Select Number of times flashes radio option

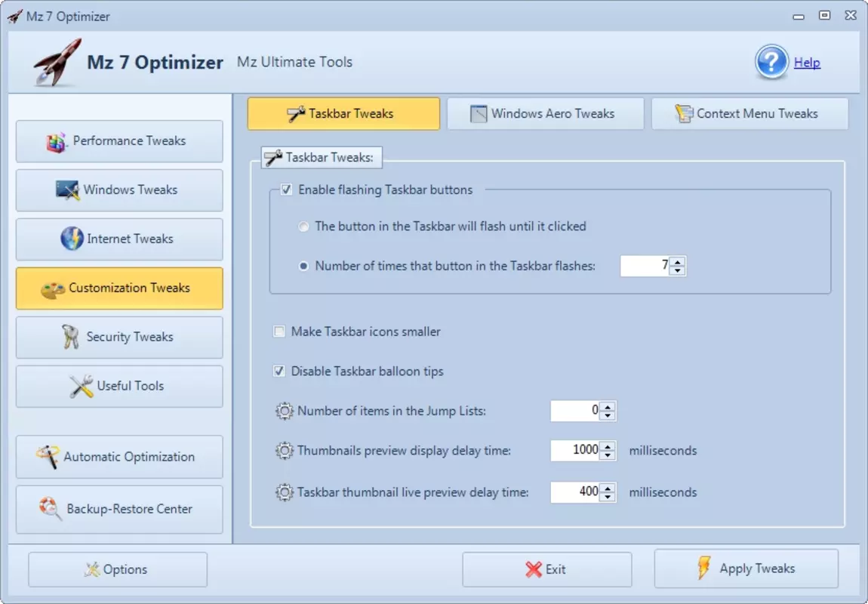pos(303,267)
